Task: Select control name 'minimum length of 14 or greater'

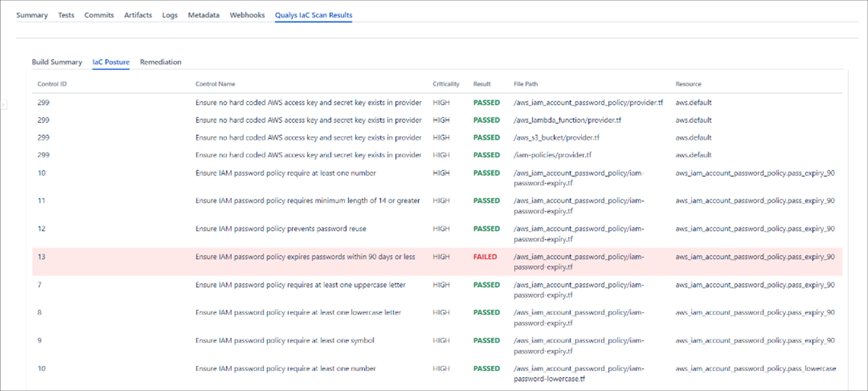Action: tap(308, 201)
